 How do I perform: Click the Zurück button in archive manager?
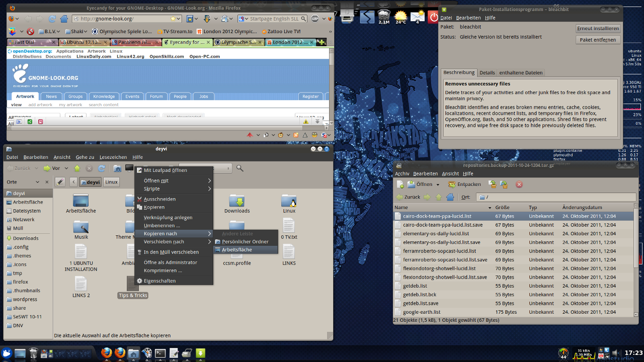[409, 197]
